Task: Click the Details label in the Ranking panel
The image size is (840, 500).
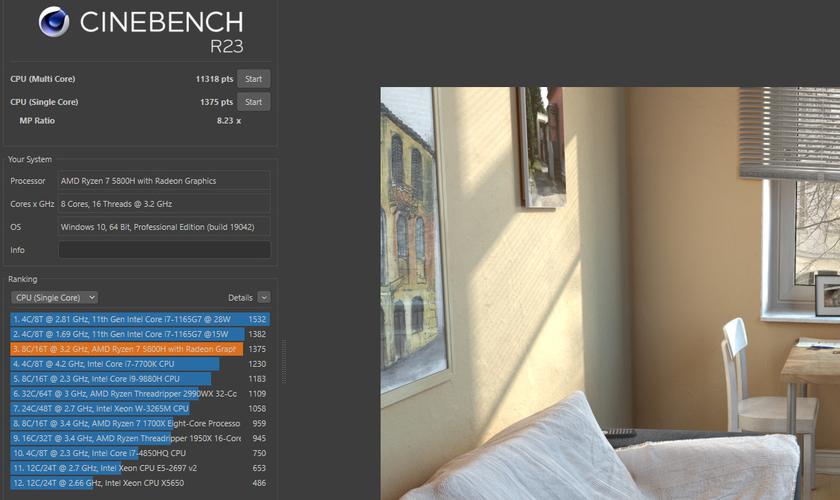Action: click(240, 297)
